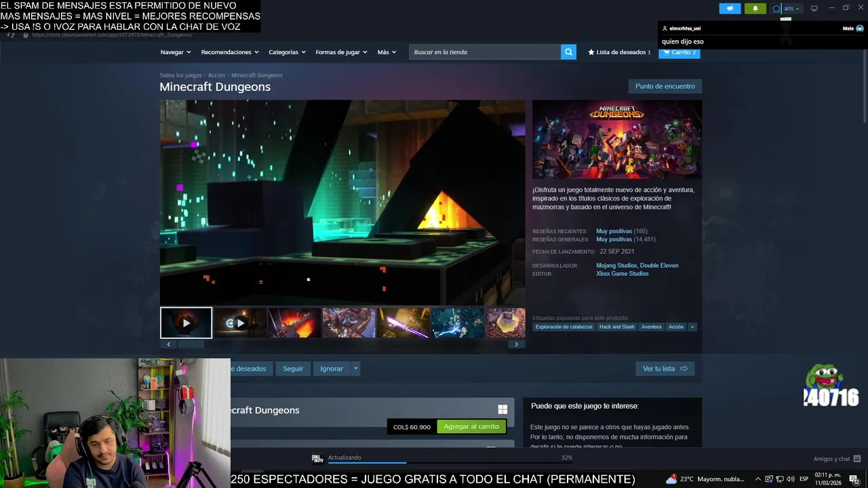The height and width of the screenshot is (488, 868).
Task: Open Lista de deseados wishlist link
Action: [x=619, y=52]
